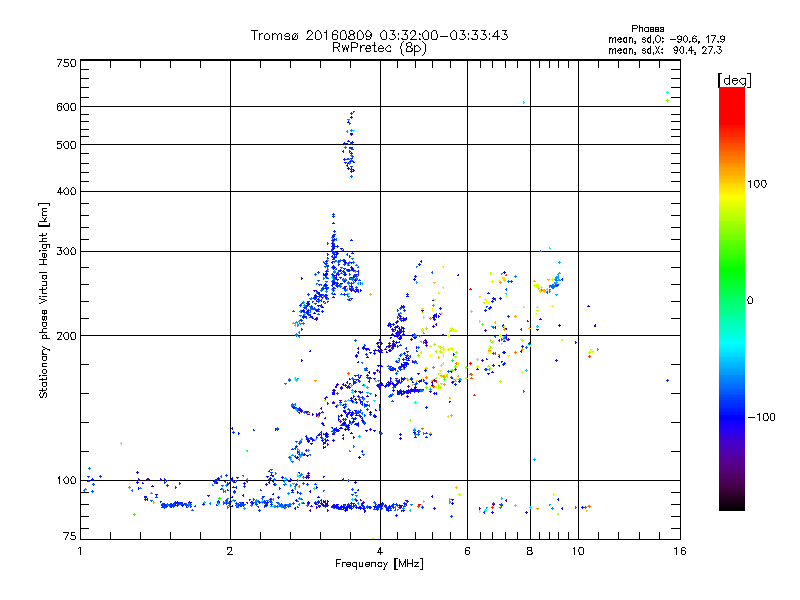
Task: Click the orange-yellow echo cluster near 9 MHz
Action: pos(547,283)
